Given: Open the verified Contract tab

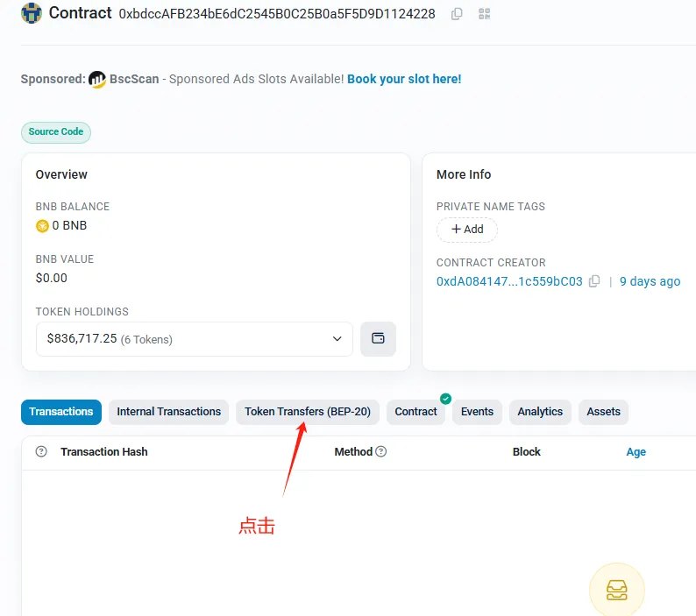Looking at the screenshot, I should point(415,412).
